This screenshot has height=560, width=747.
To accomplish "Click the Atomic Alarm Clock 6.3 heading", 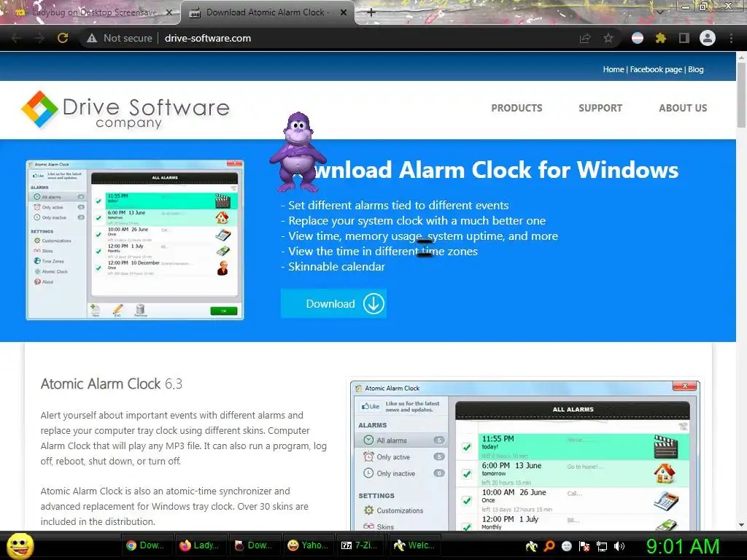I will [112, 384].
